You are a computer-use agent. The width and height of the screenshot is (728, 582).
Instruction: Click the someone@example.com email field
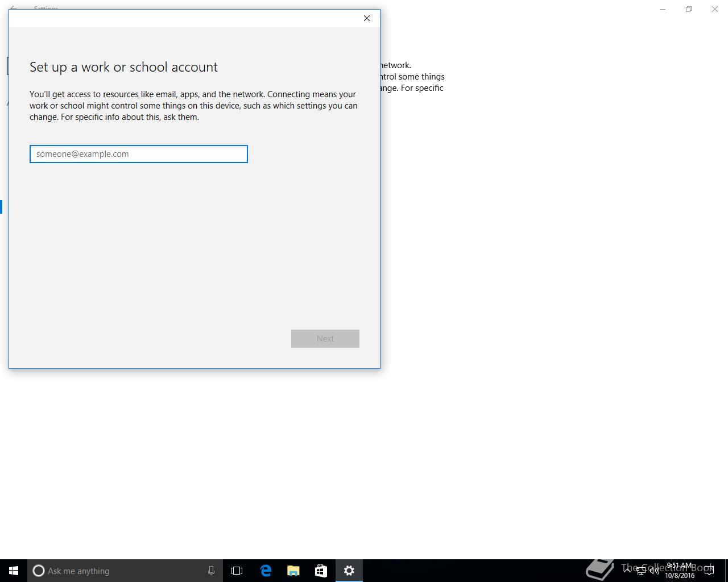pyautogui.click(x=139, y=154)
